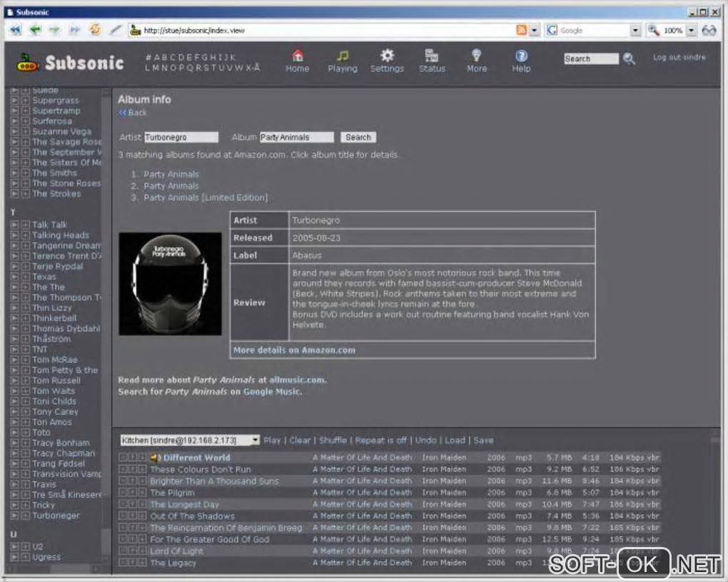Toggle Repeat is off in playlist
Screen dimensions: 728x582
pyautogui.click(x=380, y=441)
